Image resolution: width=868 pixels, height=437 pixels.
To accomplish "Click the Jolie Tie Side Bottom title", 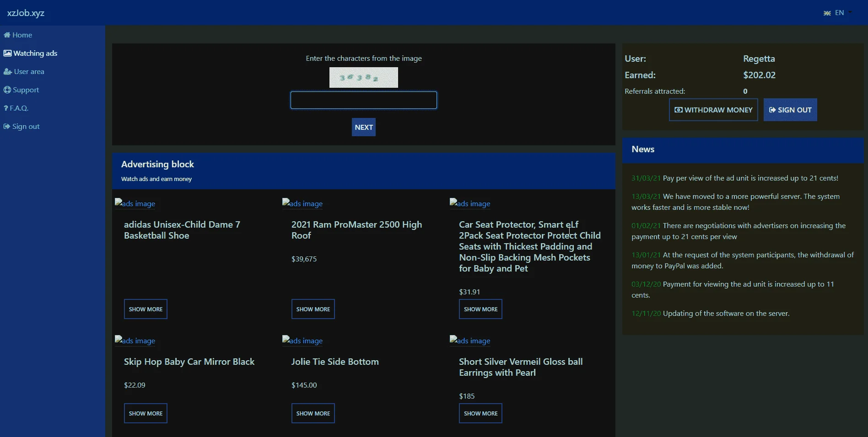I will tap(335, 362).
